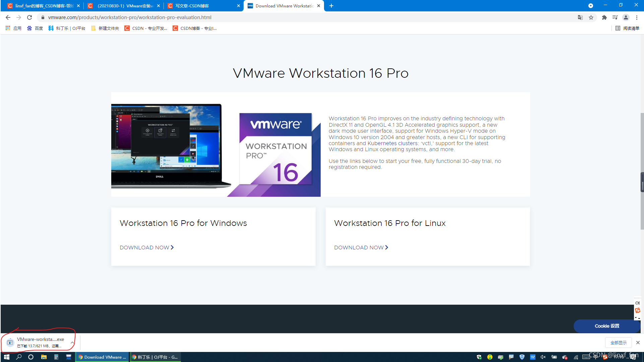Bookmark page with star icon
The width and height of the screenshot is (644, 362).
tap(591, 17)
